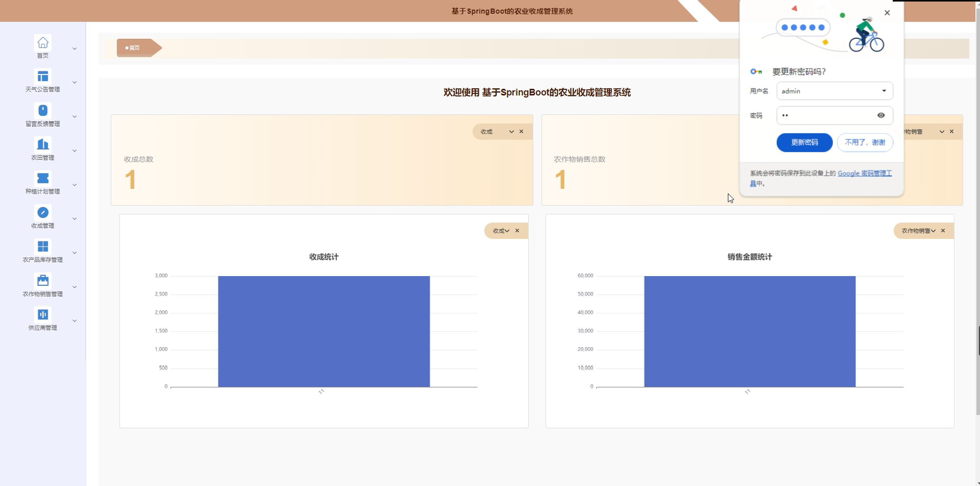Expand the 收成管理 sidebar section
980x486 pixels.
75,218
